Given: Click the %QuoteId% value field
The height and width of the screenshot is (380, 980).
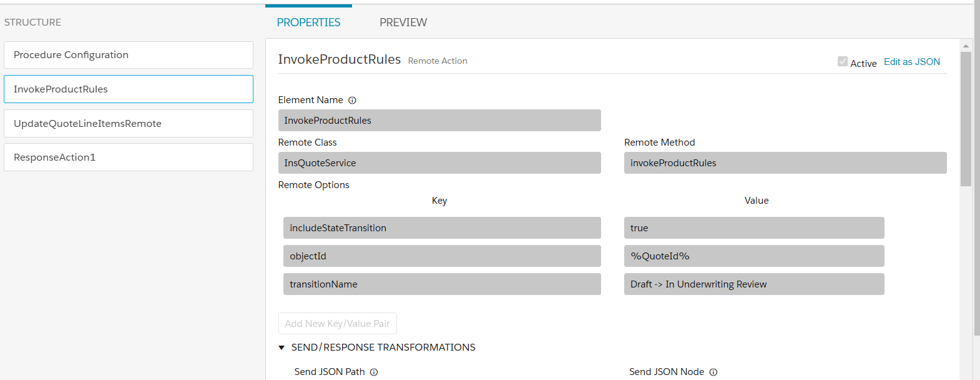Looking at the screenshot, I should pyautogui.click(x=753, y=256).
